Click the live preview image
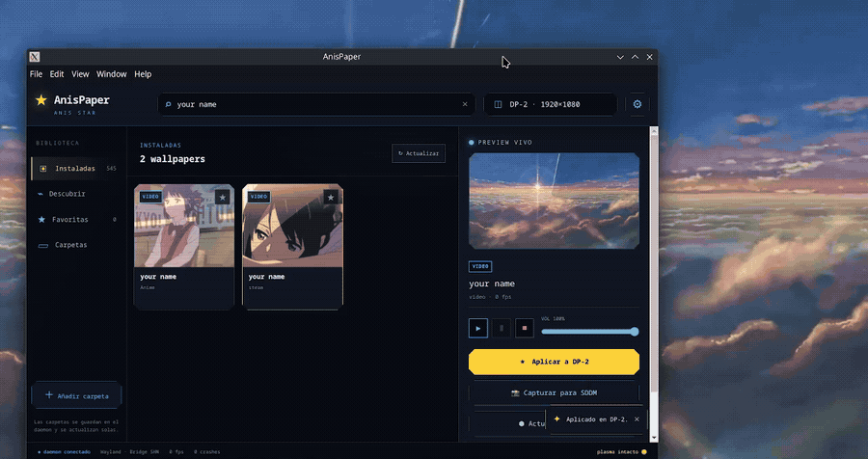868x459 pixels. 555,201
